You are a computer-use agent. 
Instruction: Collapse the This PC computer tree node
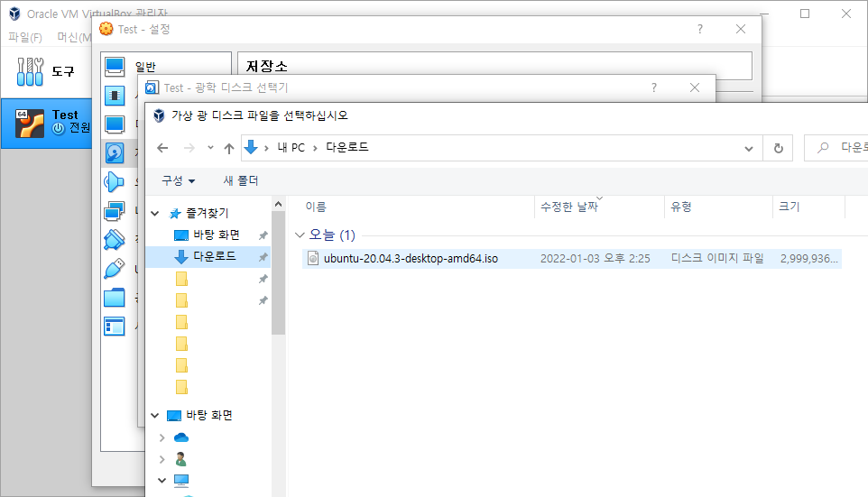point(162,480)
